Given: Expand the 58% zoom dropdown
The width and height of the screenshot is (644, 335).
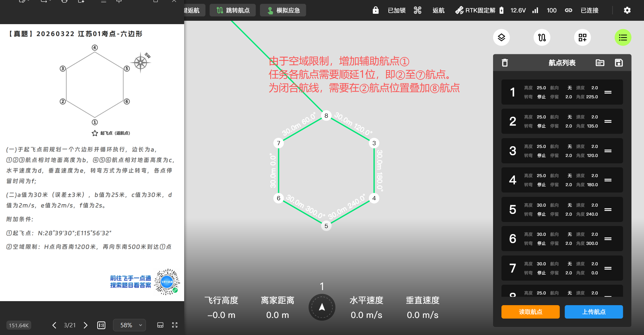Looking at the screenshot, I should pos(129,325).
